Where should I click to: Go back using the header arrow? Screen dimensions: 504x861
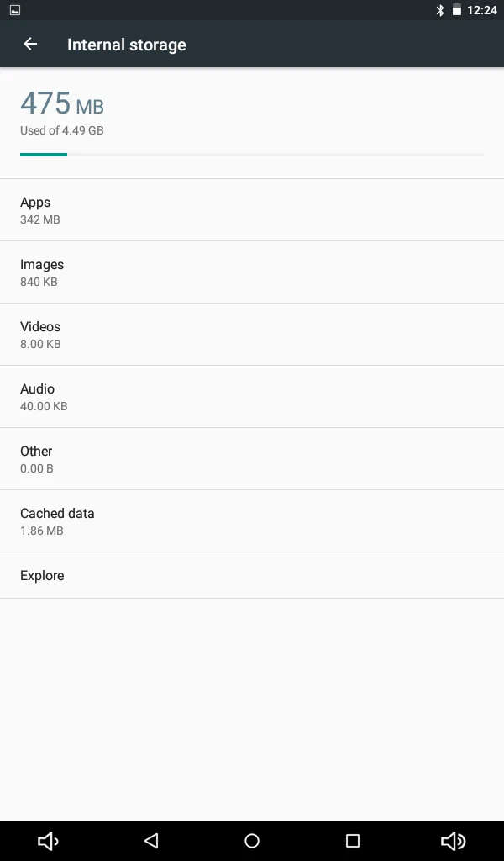(30, 44)
